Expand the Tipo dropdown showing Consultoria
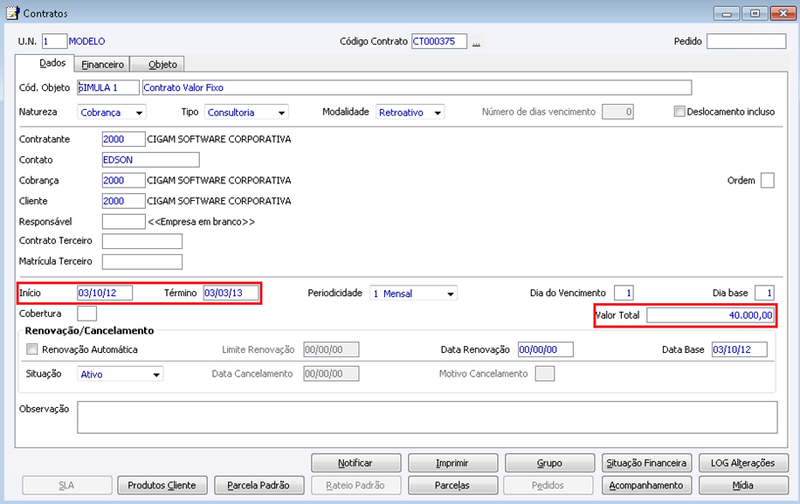Image resolution: width=800 pixels, height=504 pixels. tap(246, 112)
